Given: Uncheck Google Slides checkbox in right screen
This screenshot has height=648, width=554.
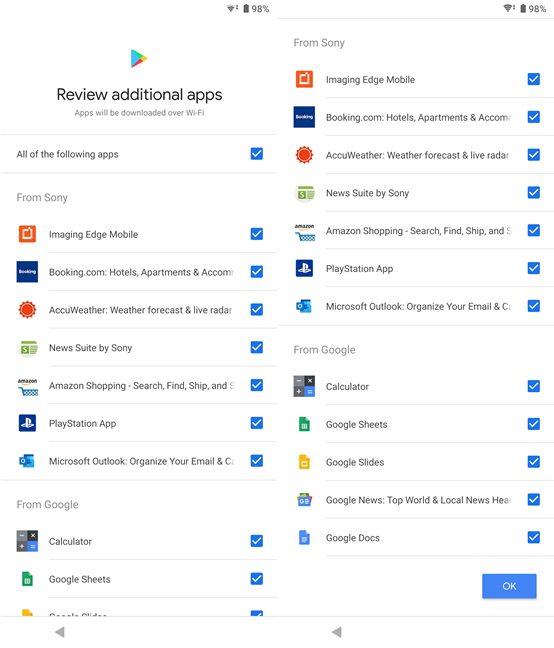Looking at the screenshot, I should (x=534, y=462).
